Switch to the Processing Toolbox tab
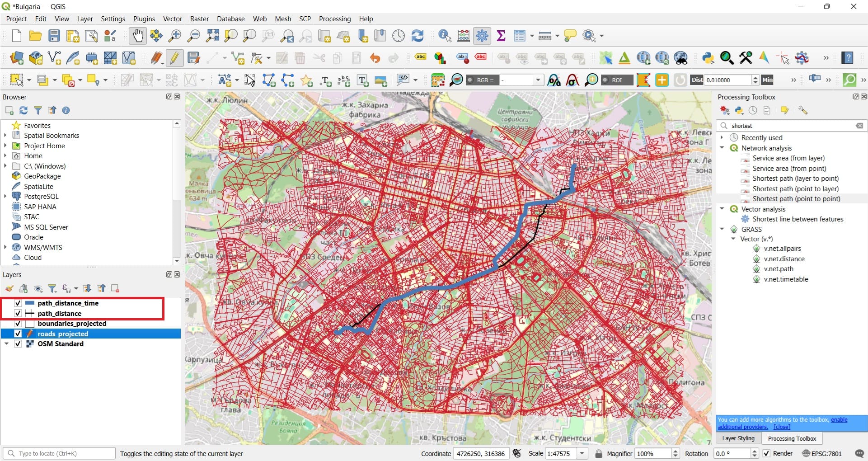Image resolution: width=868 pixels, height=461 pixels. click(x=792, y=438)
